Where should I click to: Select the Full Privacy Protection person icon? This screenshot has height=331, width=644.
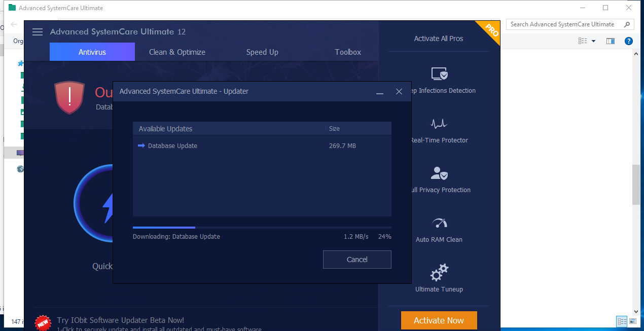pyautogui.click(x=439, y=173)
